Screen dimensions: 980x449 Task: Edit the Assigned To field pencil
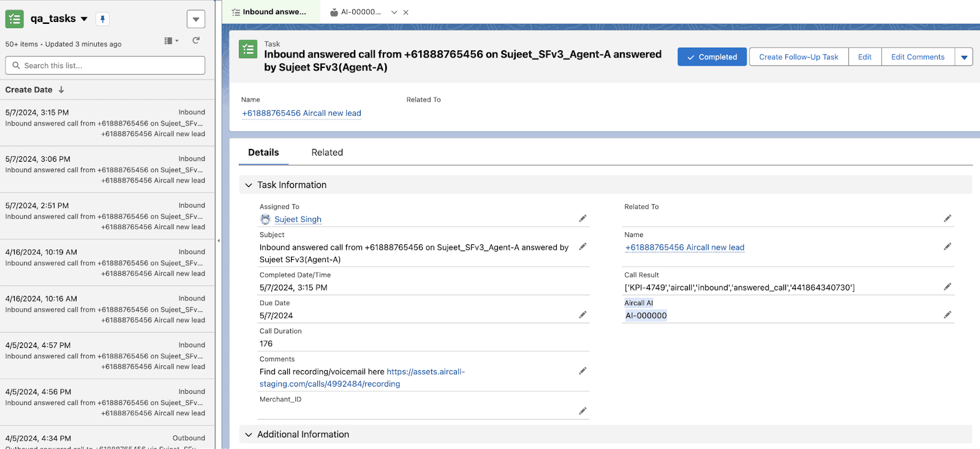pos(582,219)
